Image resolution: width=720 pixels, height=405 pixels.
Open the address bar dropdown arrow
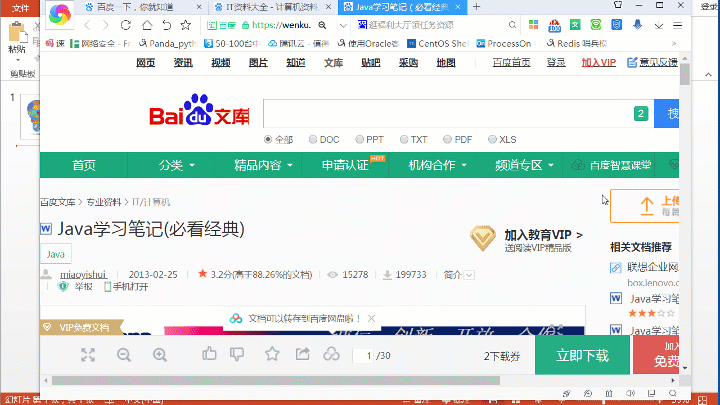(x=343, y=25)
